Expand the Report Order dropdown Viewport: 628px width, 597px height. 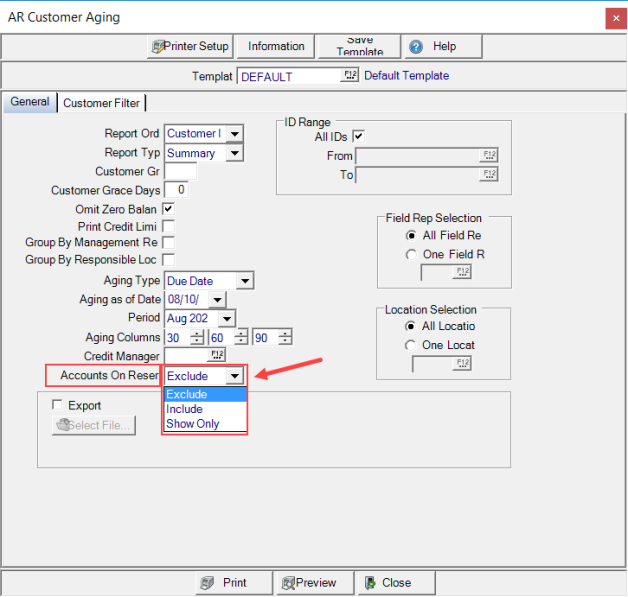tap(234, 134)
